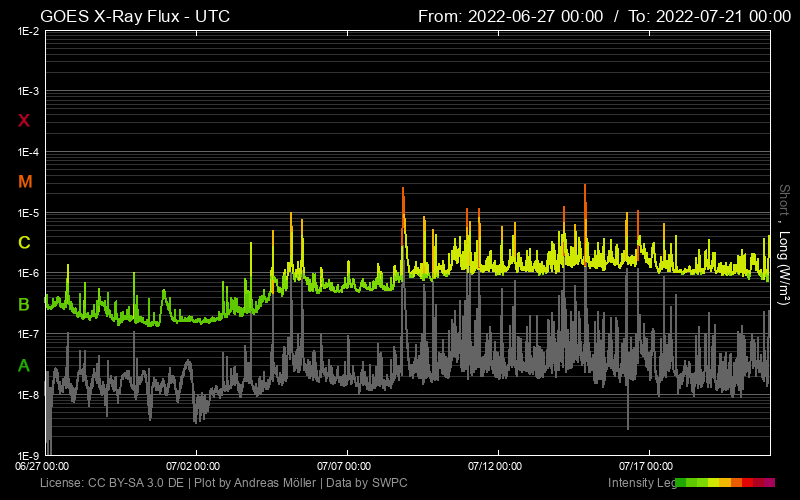The image size is (800, 500).
Task: Click the 07/17 00:00 time axis label
Action: pyautogui.click(x=646, y=466)
